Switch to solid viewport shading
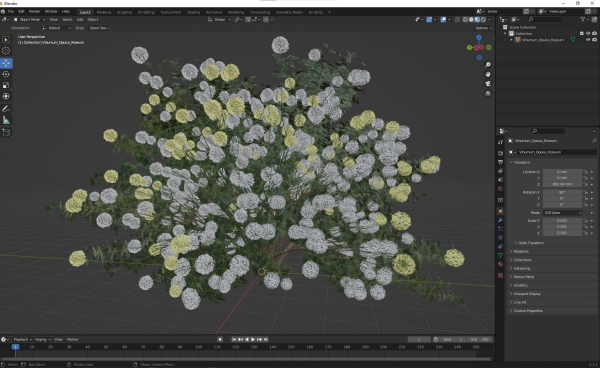The height and width of the screenshot is (368, 600). coord(471,20)
